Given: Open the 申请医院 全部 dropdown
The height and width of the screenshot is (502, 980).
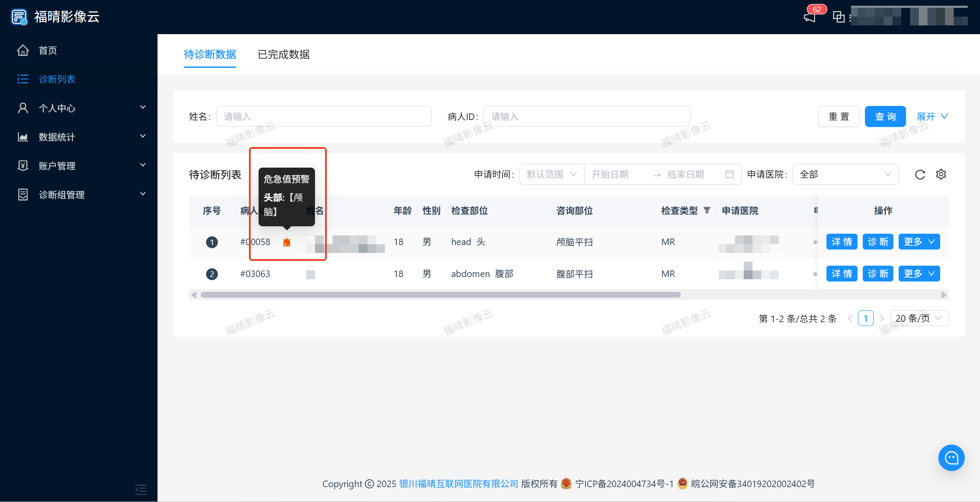Looking at the screenshot, I should pos(845,174).
